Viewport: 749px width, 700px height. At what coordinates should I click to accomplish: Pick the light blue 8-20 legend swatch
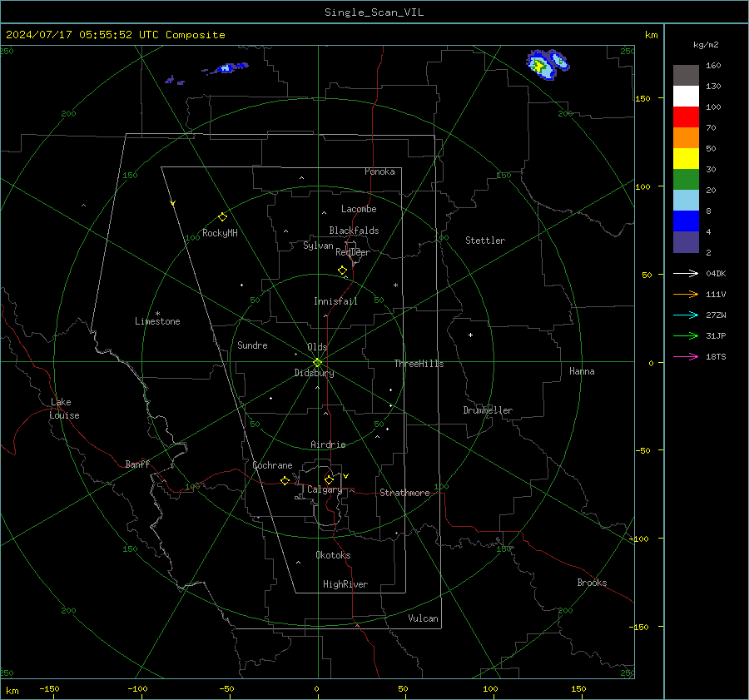(x=686, y=201)
